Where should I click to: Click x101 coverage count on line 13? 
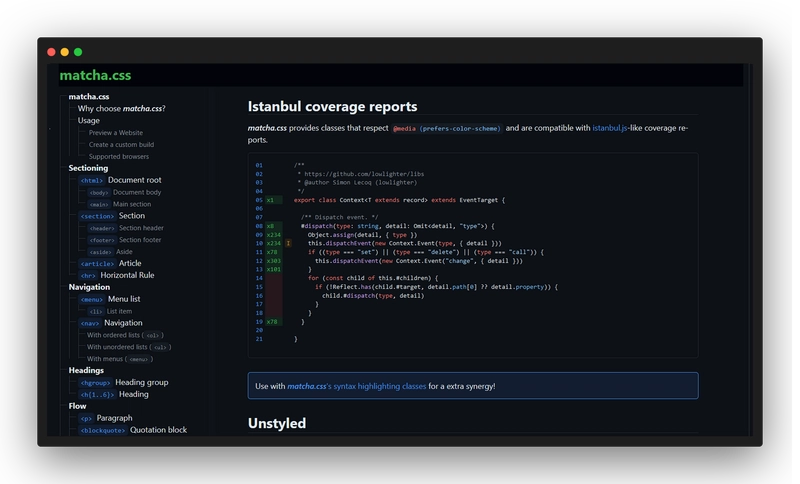[x=273, y=269]
